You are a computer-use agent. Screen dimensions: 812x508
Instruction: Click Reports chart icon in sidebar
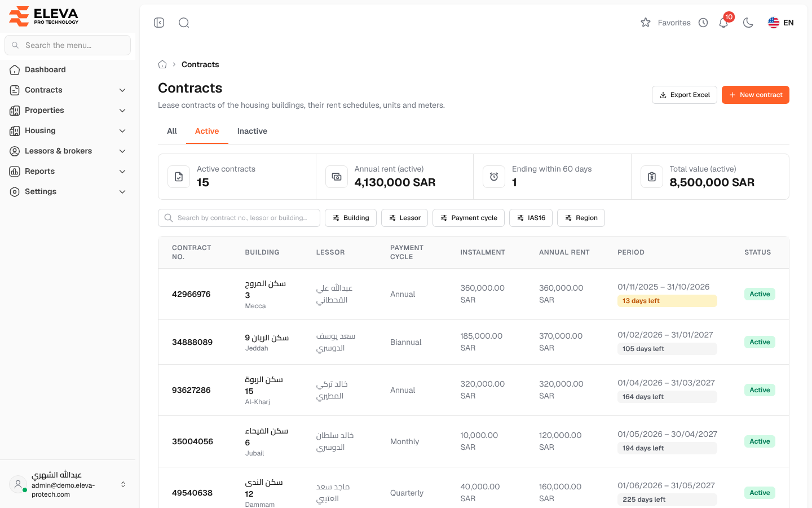(15, 172)
